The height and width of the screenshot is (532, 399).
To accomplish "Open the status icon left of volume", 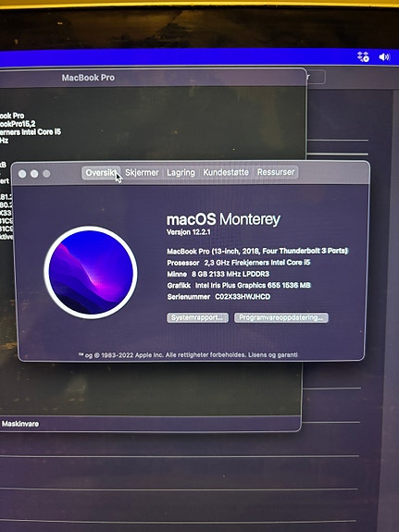I will coord(363,56).
